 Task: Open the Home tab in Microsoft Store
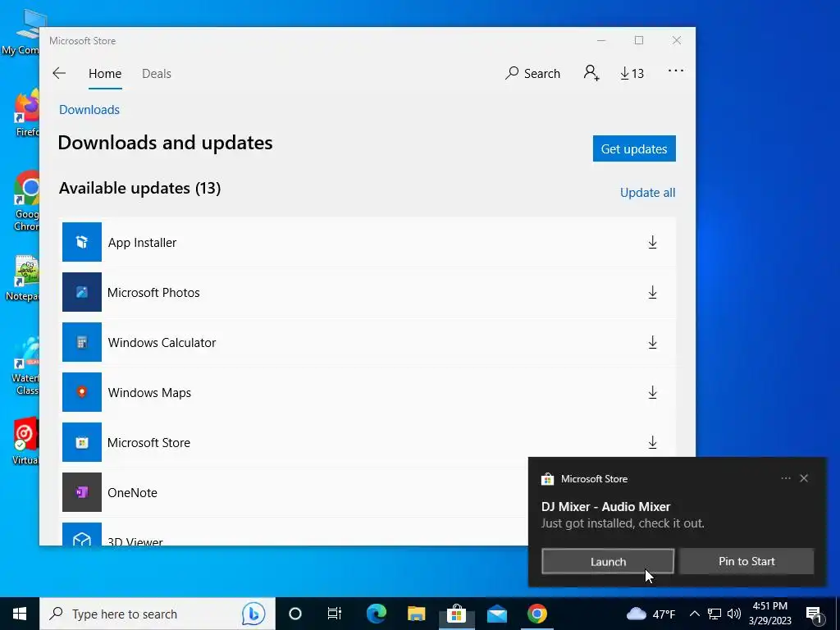105,73
